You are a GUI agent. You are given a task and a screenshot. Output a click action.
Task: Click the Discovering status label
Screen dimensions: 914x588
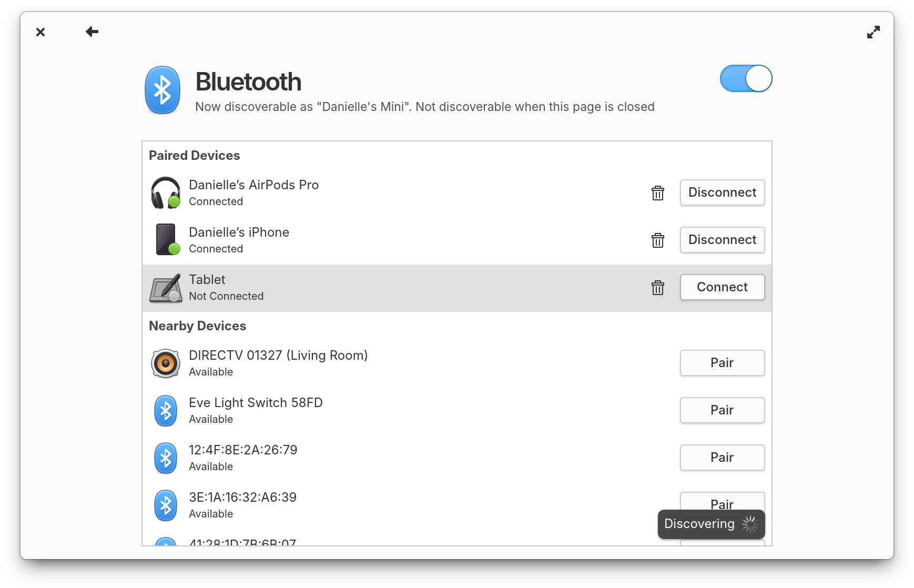[x=699, y=524]
